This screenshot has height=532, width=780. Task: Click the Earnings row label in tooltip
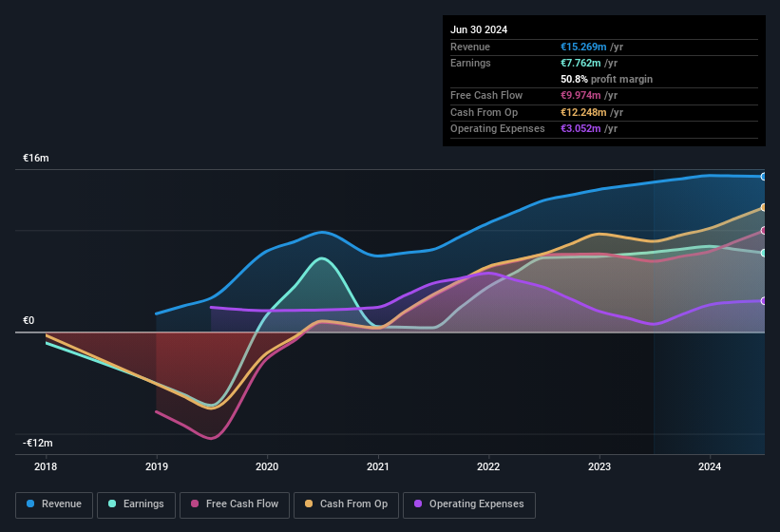[x=470, y=63]
